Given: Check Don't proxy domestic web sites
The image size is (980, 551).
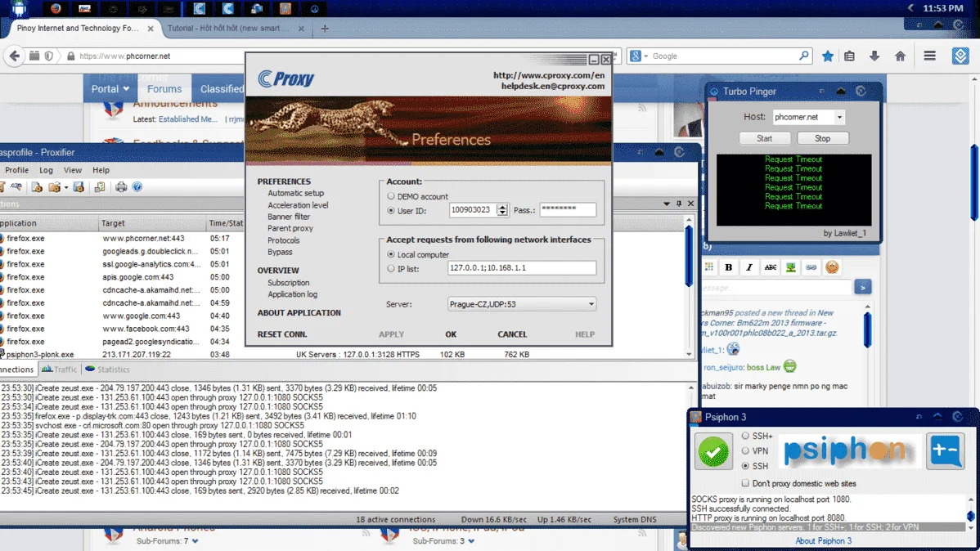Looking at the screenshot, I should (x=745, y=483).
